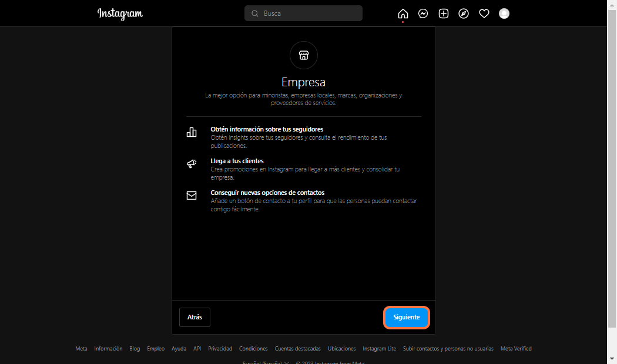This screenshot has width=617, height=364.
Task: Click the Instagram logo
Action: (120, 14)
